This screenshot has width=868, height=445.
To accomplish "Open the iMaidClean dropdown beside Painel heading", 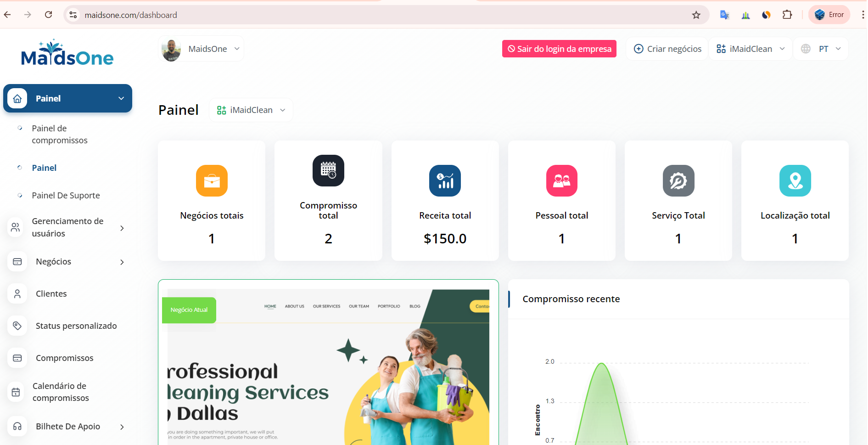I will (251, 110).
